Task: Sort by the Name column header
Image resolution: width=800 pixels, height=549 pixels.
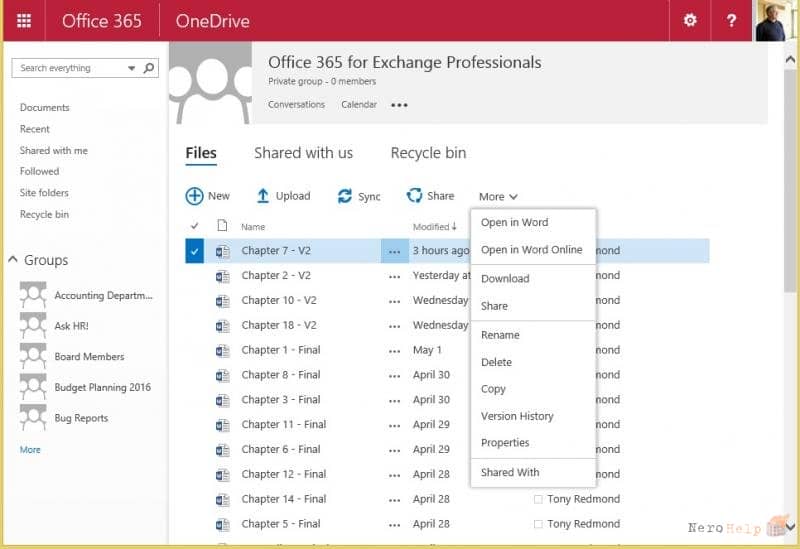Action: [253, 227]
